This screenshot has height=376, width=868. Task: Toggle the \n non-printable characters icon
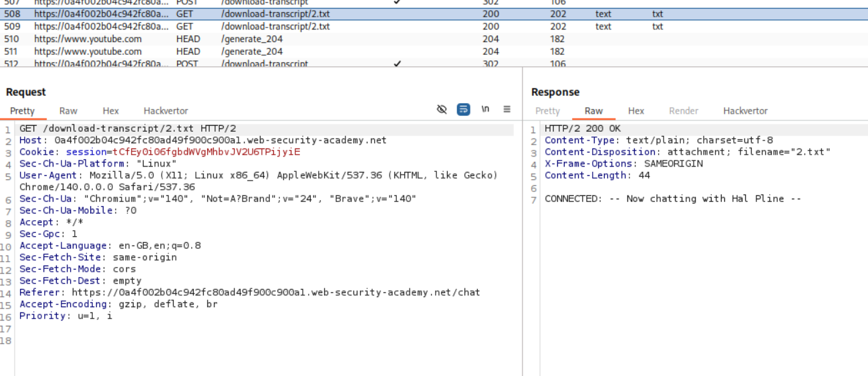click(485, 110)
